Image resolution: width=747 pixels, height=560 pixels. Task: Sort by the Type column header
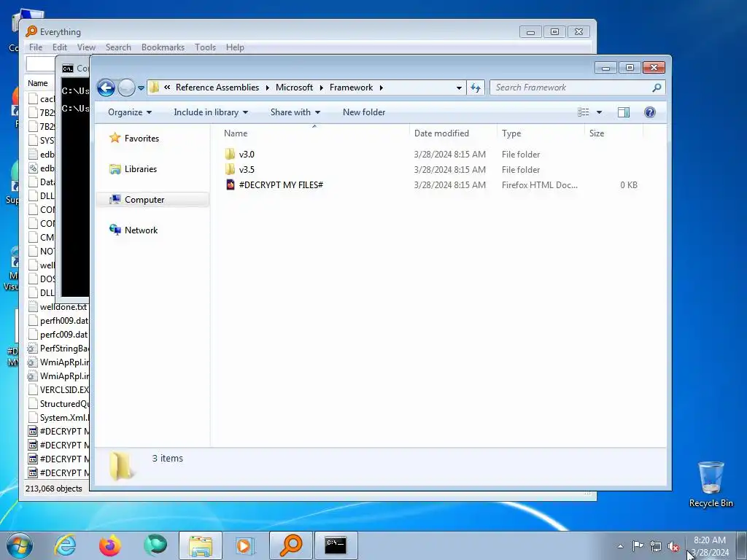pyautogui.click(x=541, y=133)
